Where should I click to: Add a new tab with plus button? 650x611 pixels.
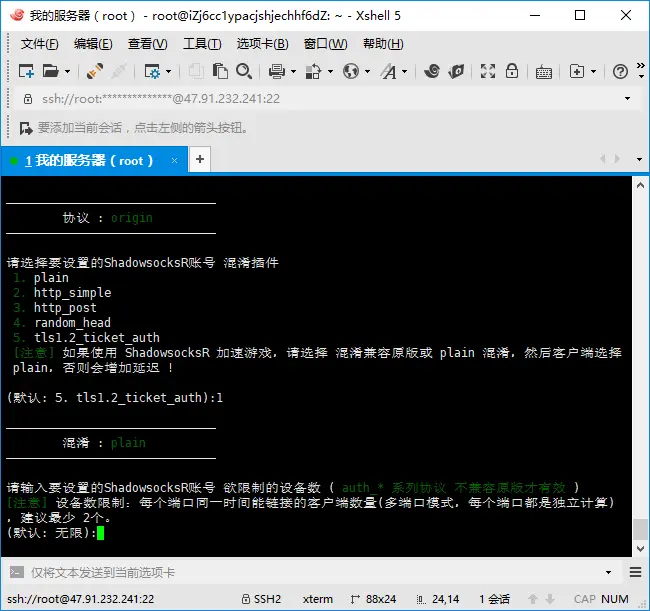pos(200,159)
